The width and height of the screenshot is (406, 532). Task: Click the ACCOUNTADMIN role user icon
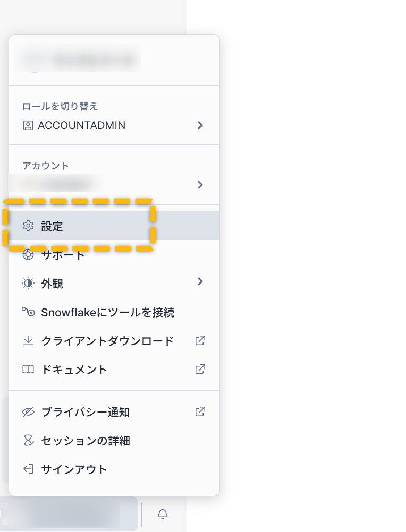click(28, 125)
